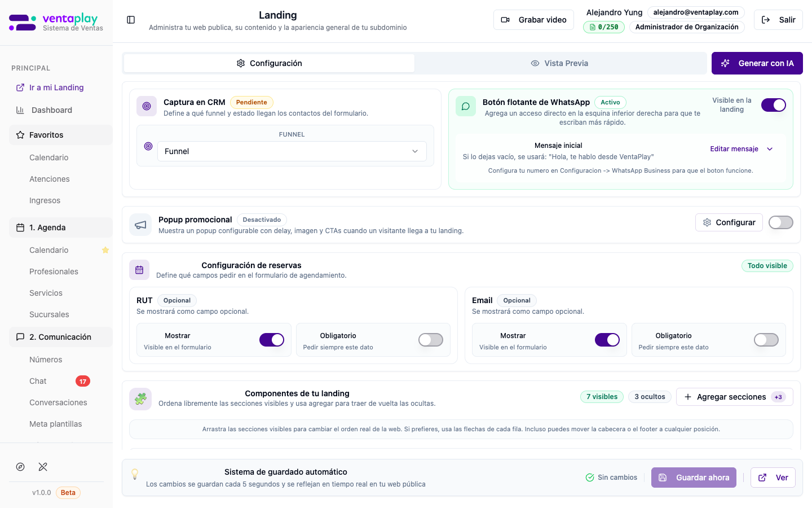Click the sidebar collapse icon near Landing title
Viewport: 812px width, 508px height.
click(x=131, y=19)
